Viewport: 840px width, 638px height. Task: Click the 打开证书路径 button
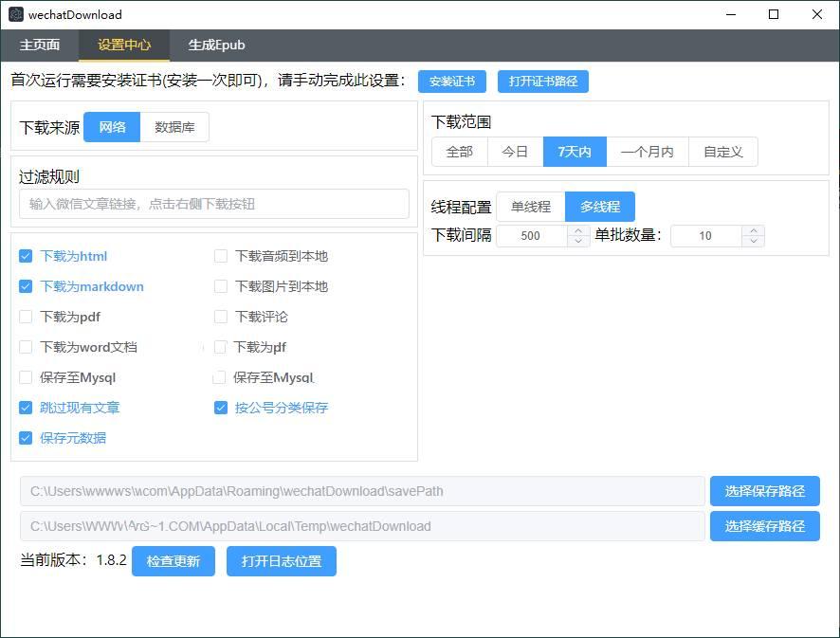coord(543,82)
